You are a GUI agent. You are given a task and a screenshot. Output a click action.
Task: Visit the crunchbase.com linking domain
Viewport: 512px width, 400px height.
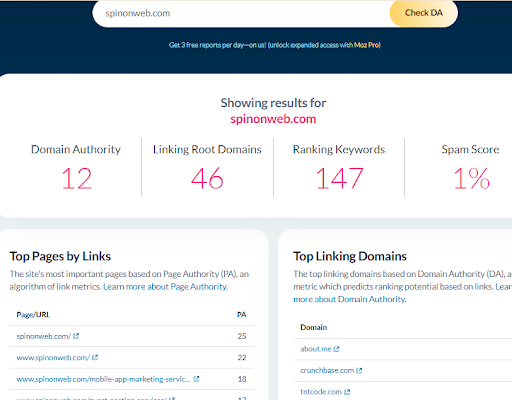click(327, 371)
